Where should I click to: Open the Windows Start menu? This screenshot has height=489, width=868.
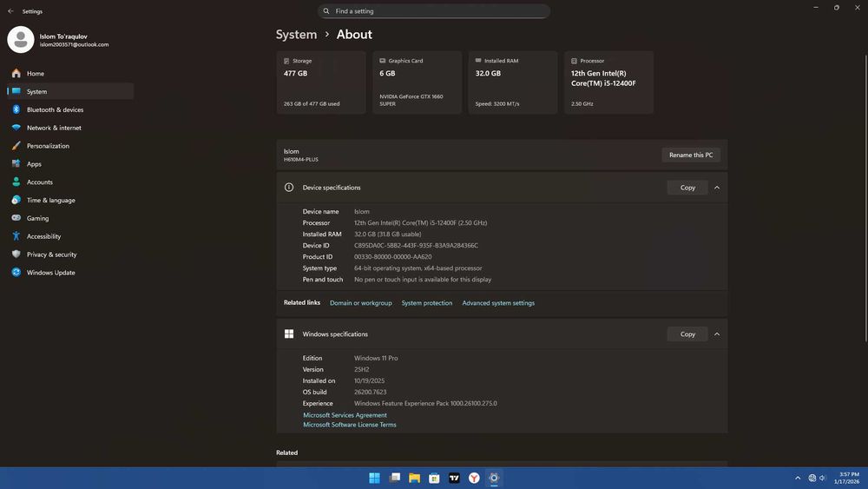coord(374,478)
